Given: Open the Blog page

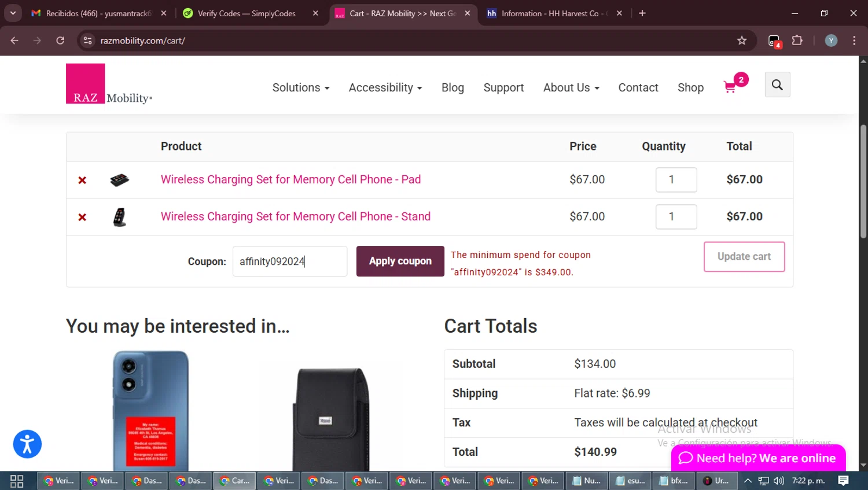Looking at the screenshot, I should [x=453, y=87].
